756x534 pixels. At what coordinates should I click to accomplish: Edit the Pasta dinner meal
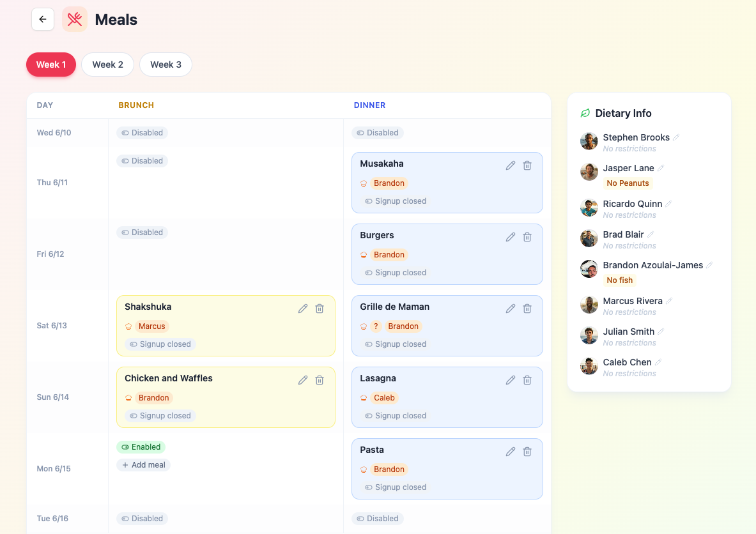click(511, 452)
